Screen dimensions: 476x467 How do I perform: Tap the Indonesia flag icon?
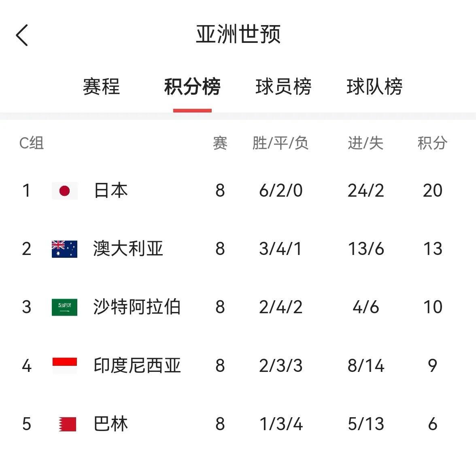click(x=65, y=365)
